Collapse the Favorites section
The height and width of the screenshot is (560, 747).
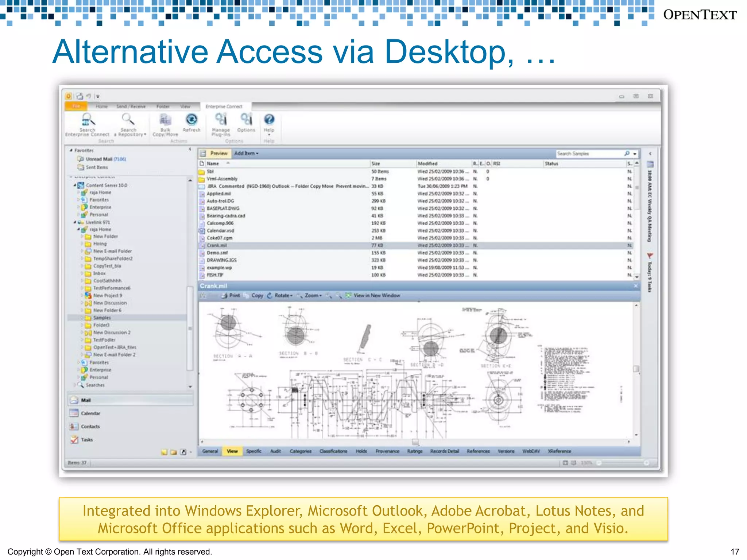click(71, 150)
